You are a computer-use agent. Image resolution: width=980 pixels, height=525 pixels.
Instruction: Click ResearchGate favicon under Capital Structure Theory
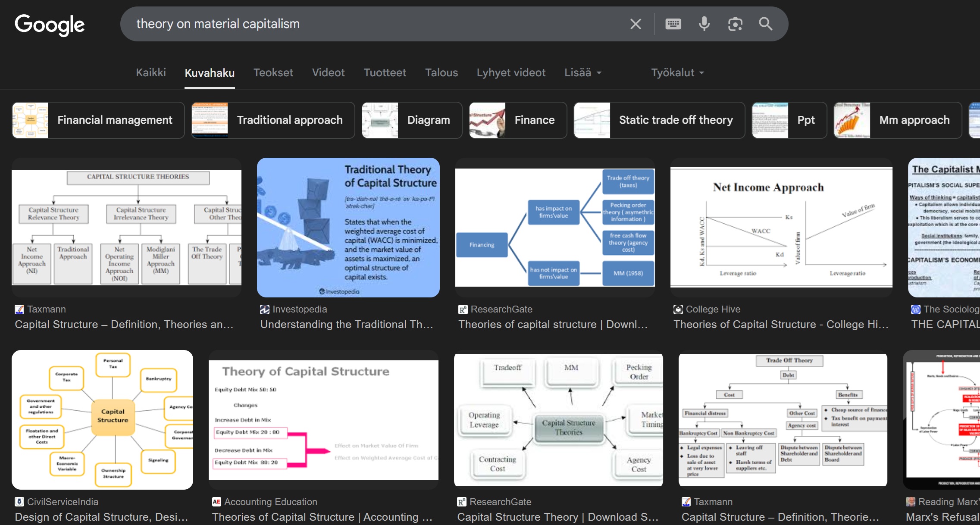[x=462, y=502]
